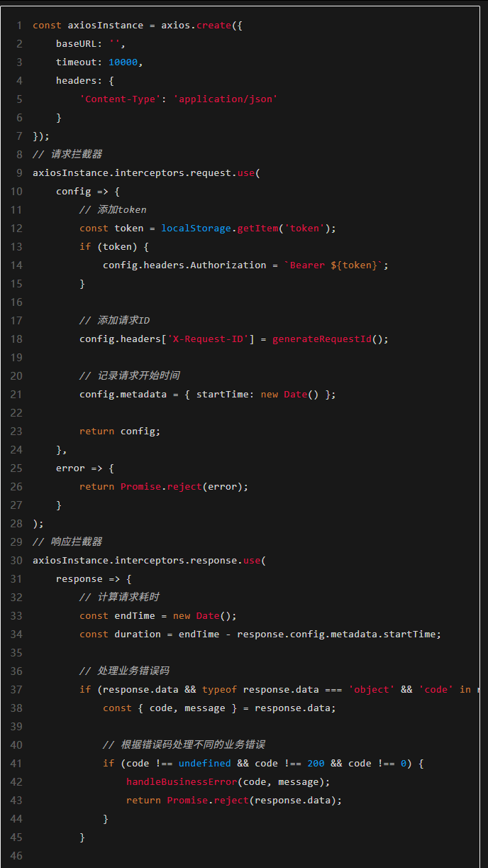This screenshot has height=868, width=488.
Task: Click the timeout value 10000
Action: click(123, 62)
